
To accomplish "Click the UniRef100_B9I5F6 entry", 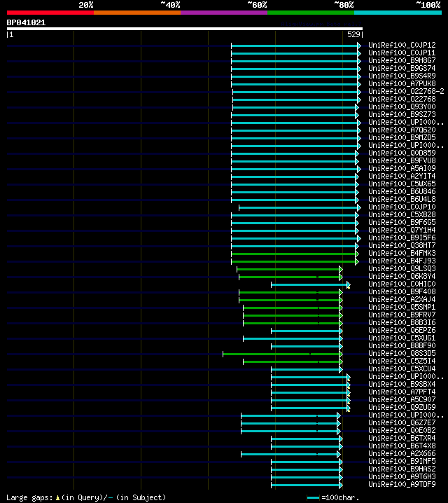I will pyautogui.click(x=402, y=237).
